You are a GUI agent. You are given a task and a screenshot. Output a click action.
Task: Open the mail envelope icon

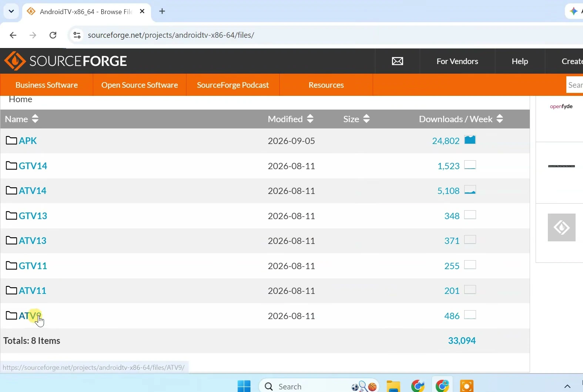(398, 61)
